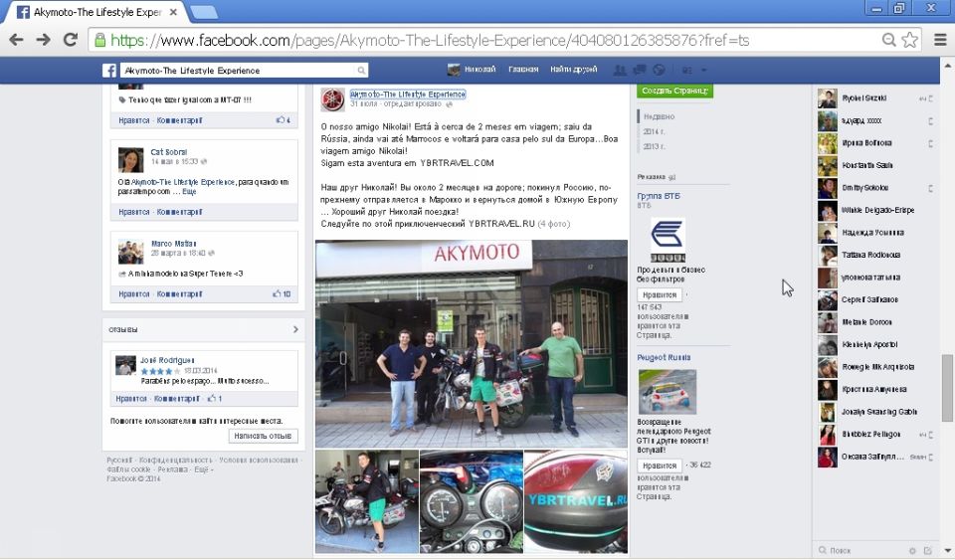Viewport: 955px width, 560px height.
Task: Go back with the browser back arrow
Action: 17,40
